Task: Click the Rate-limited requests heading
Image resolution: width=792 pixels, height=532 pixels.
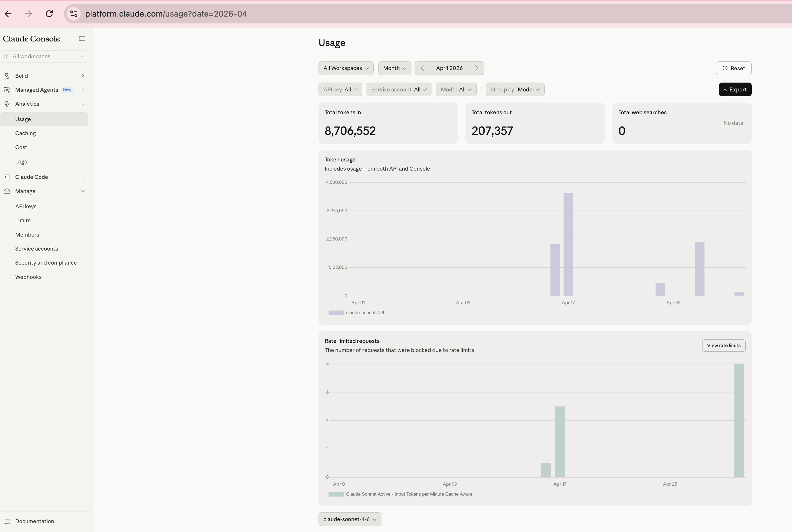Action: (x=352, y=341)
